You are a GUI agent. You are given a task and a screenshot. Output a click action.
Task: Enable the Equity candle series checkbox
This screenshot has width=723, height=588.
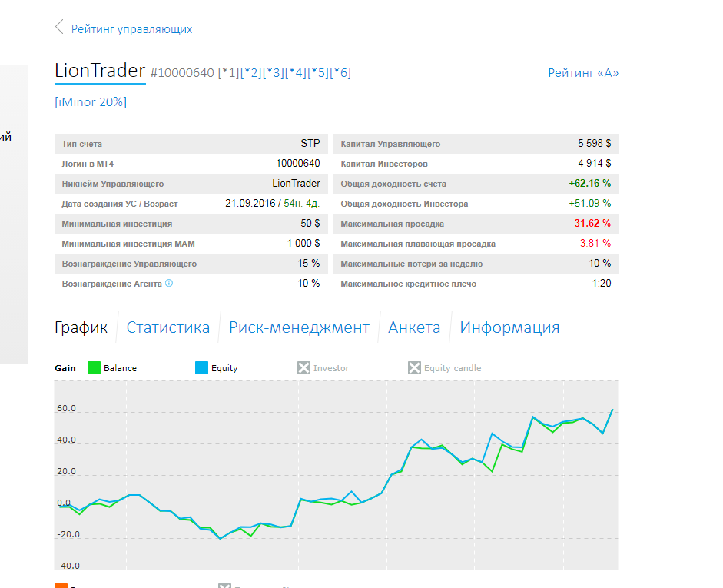[414, 368]
